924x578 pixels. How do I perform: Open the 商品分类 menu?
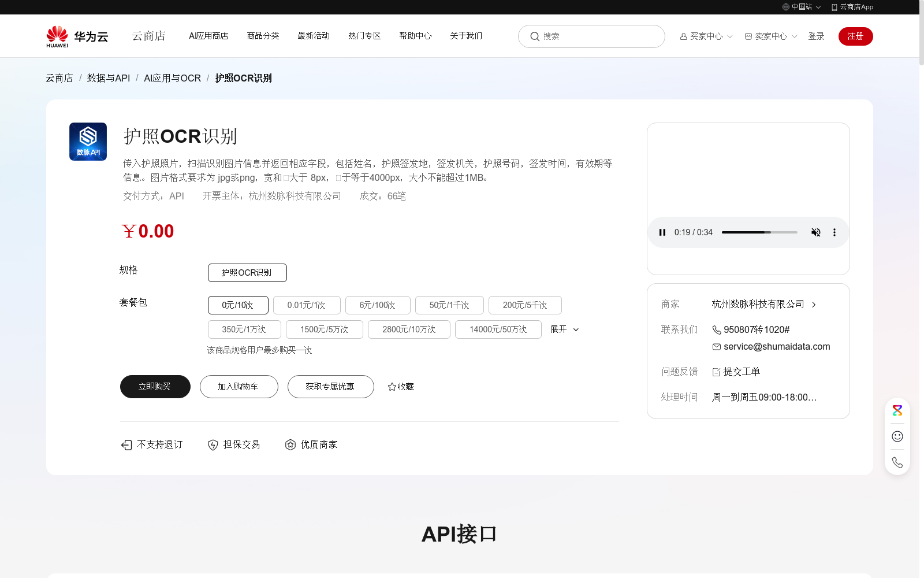tap(263, 36)
